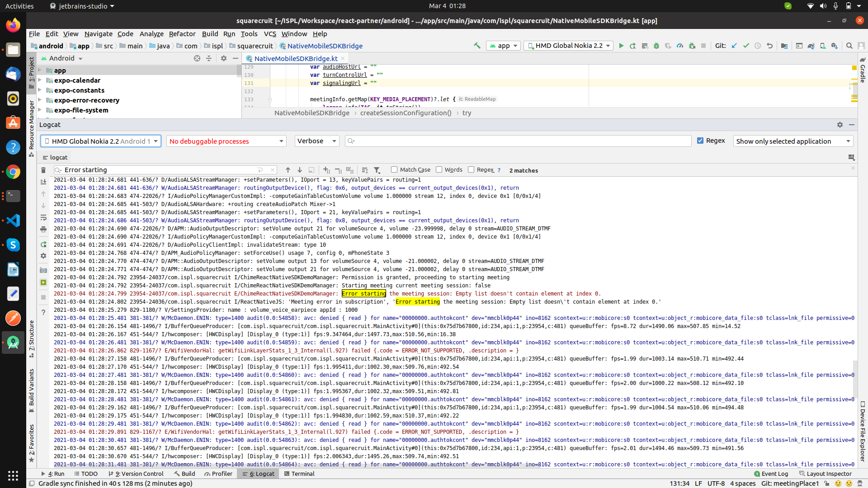Click the green Run app button

(621, 46)
